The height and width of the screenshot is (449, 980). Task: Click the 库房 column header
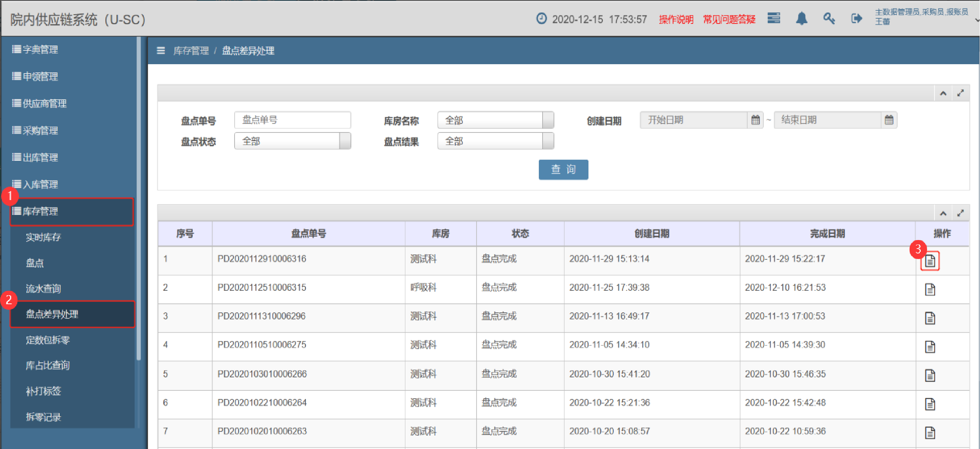point(440,234)
